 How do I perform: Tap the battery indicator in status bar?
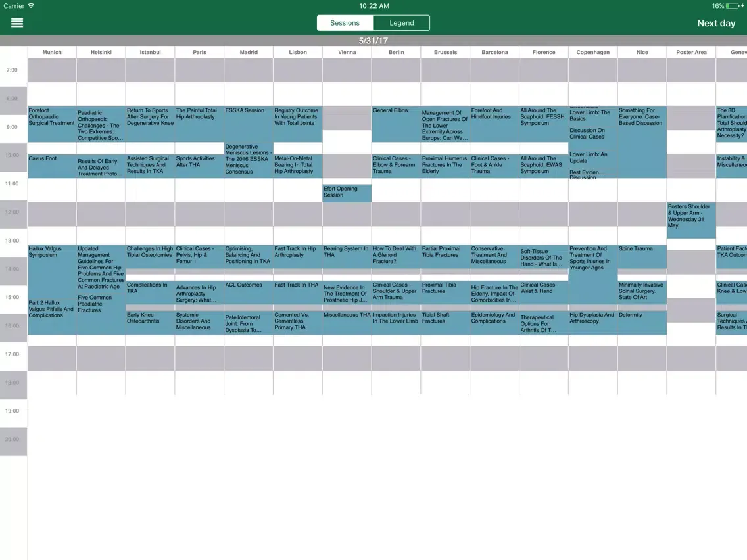(735, 6)
